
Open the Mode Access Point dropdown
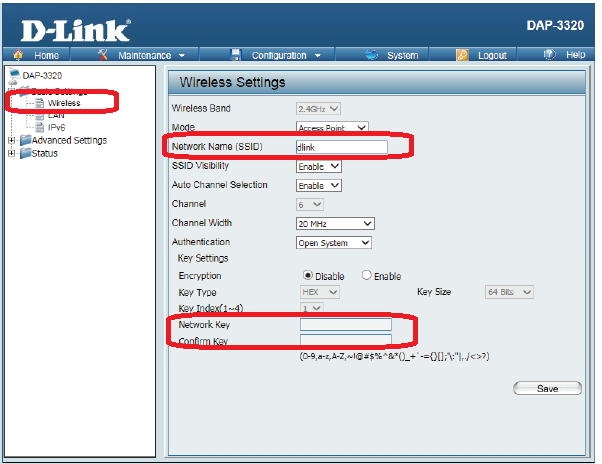(332, 127)
